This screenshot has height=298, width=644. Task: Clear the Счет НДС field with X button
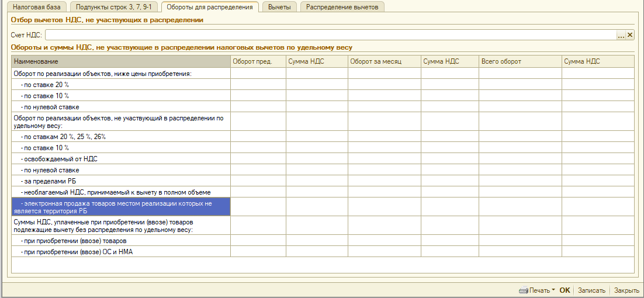point(629,35)
